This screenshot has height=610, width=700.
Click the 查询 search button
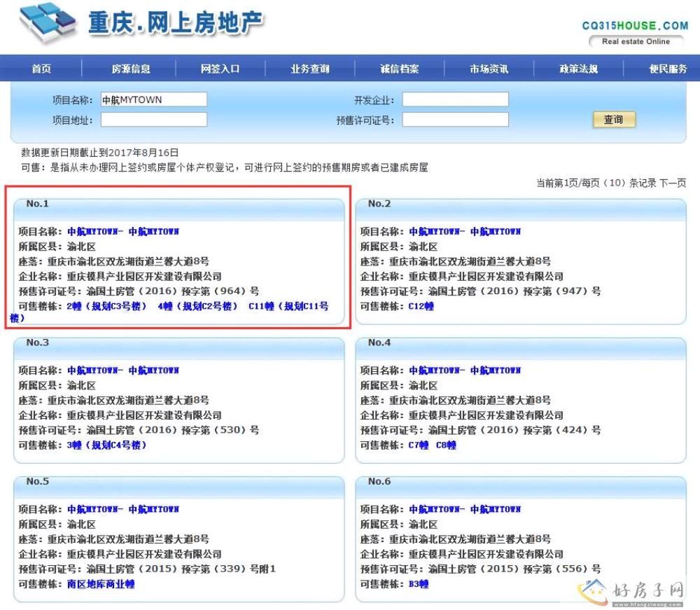point(613,120)
